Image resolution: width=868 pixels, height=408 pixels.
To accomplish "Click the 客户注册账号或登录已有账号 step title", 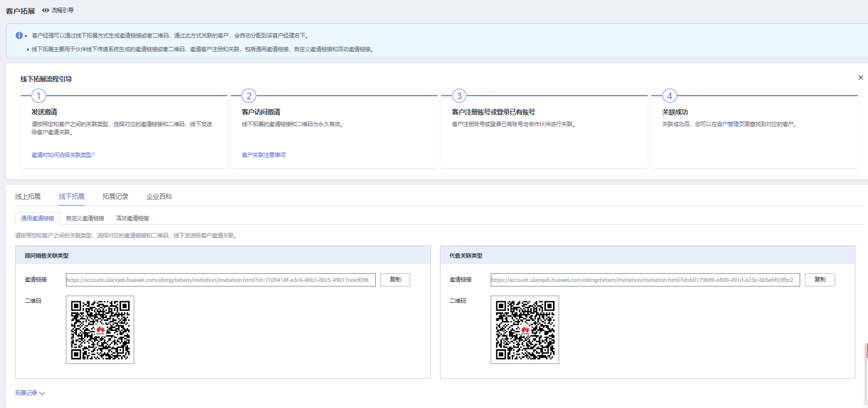I will tap(493, 112).
